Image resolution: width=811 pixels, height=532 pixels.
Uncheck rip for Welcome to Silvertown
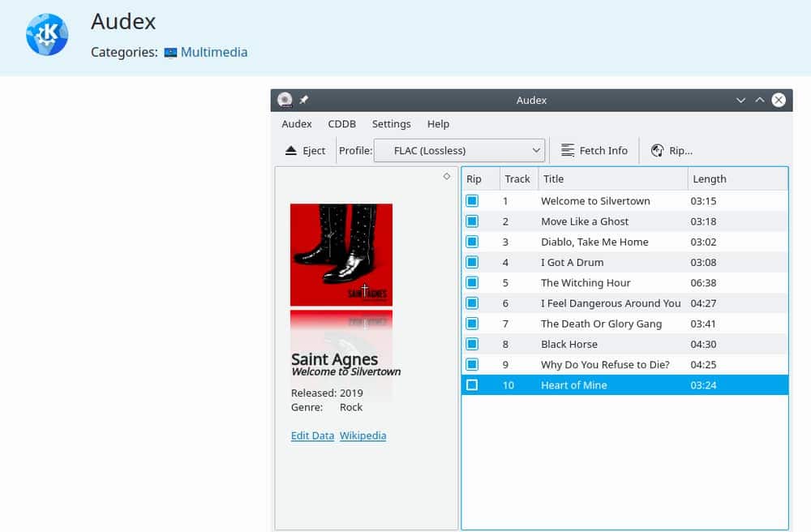pos(472,200)
